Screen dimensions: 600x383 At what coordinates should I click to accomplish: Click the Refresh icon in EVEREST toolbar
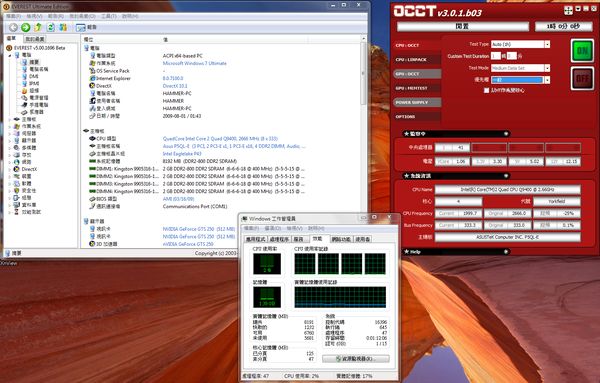point(51,27)
